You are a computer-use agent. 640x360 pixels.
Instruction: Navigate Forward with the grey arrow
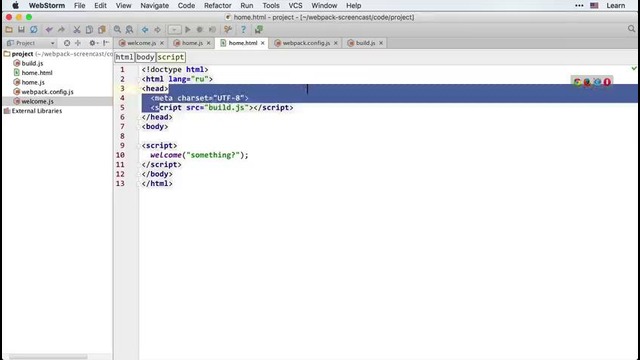[157, 29]
